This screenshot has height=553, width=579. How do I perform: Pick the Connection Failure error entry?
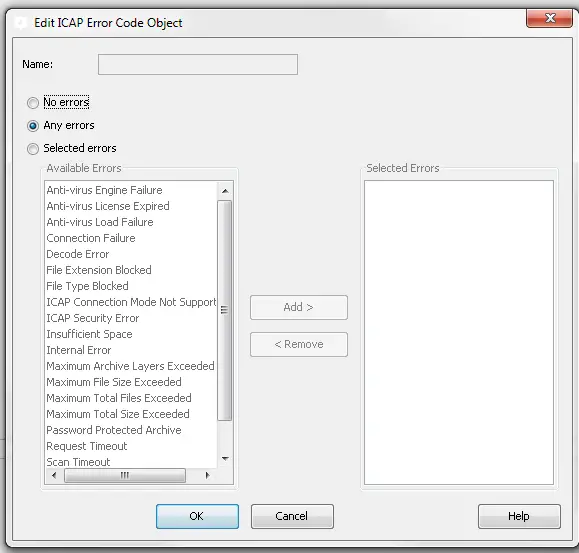(91, 238)
